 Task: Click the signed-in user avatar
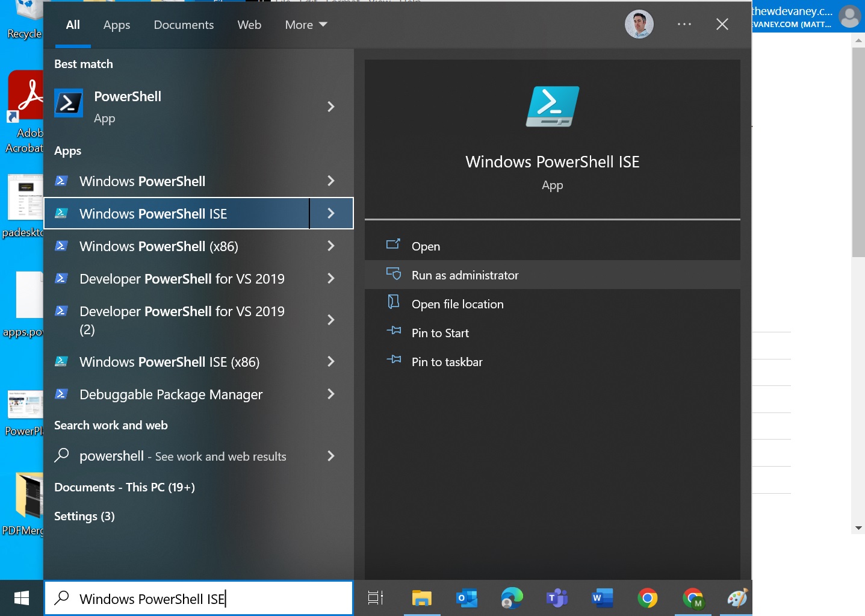tap(639, 24)
